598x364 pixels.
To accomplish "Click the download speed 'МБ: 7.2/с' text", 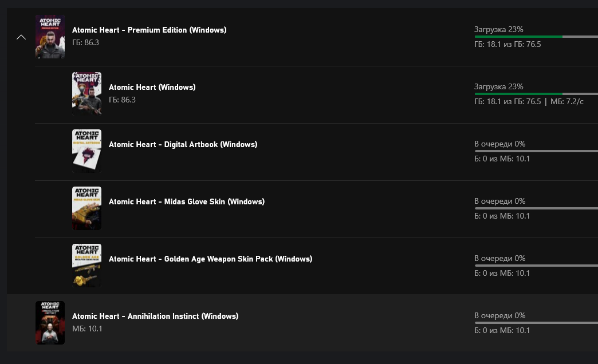I will (x=566, y=101).
